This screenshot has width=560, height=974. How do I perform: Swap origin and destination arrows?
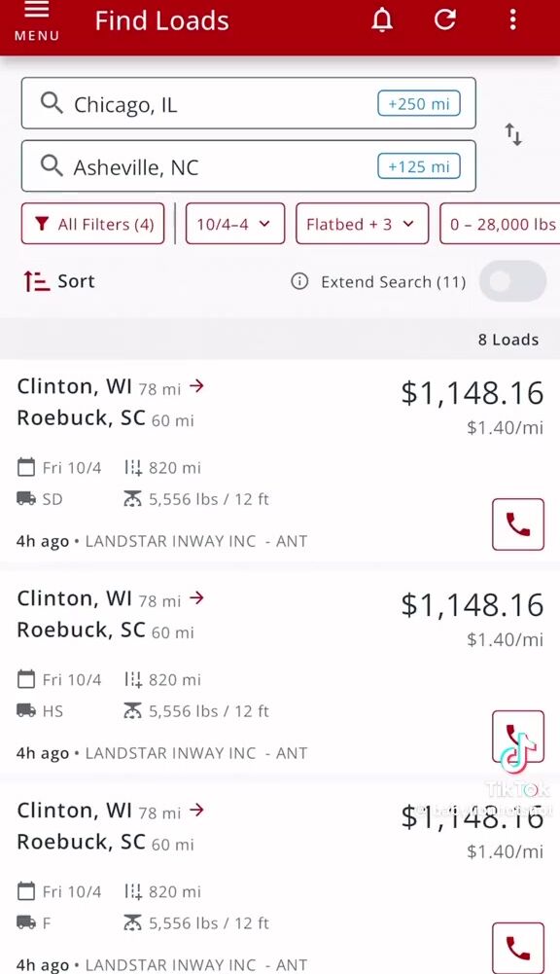pyautogui.click(x=512, y=134)
